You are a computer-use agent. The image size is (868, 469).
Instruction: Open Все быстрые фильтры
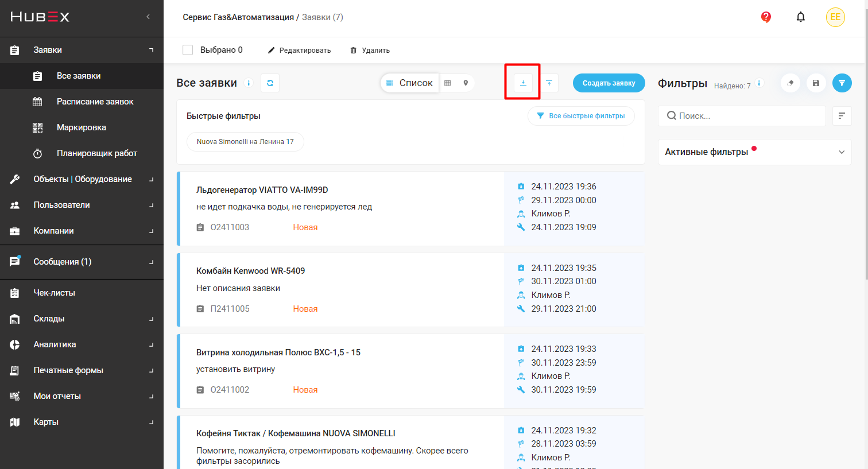click(580, 116)
